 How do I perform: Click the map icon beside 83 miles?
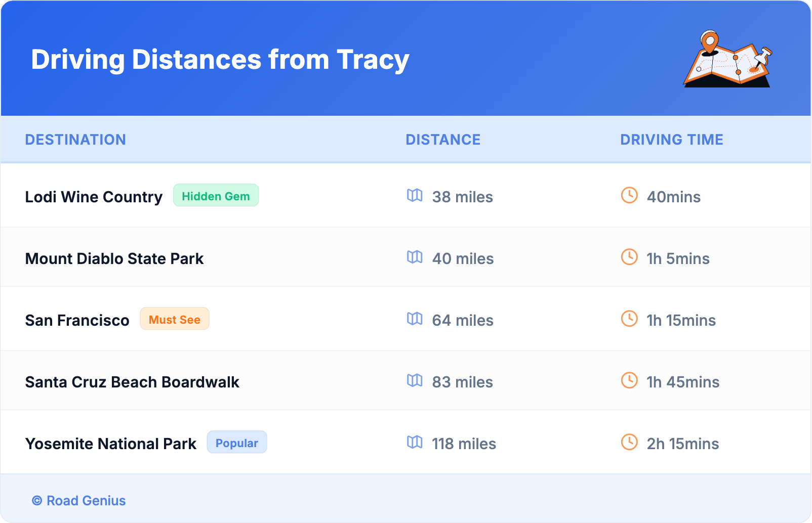[415, 380]
